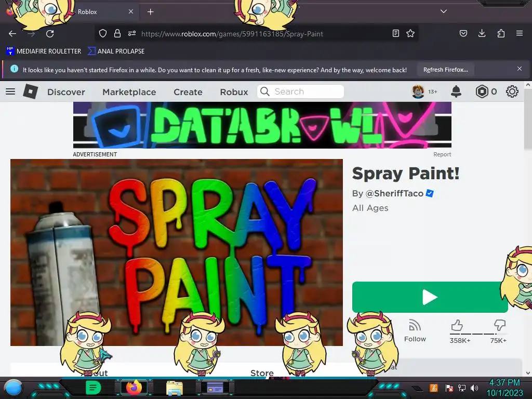Dismiss the Firefox notification bar
Screen dimensions: 532x399
click(x=520, y=69)
